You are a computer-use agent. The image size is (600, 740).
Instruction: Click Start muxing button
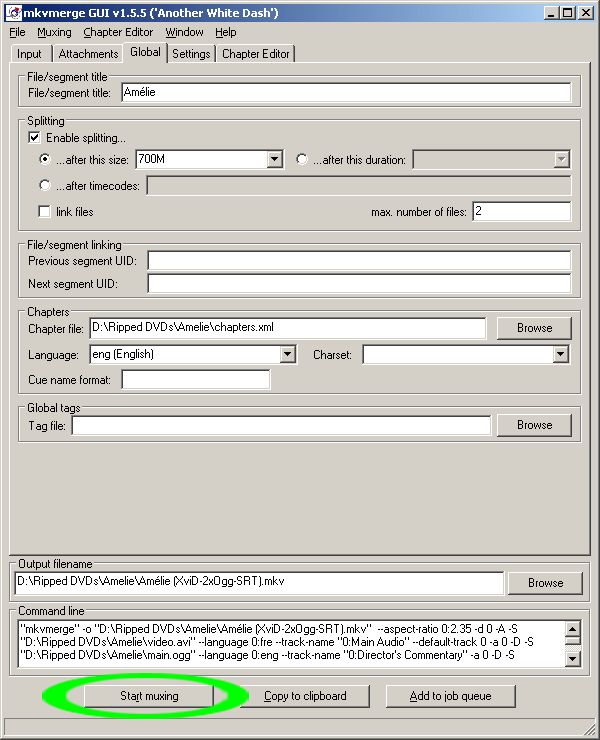(x=149, y=696)
